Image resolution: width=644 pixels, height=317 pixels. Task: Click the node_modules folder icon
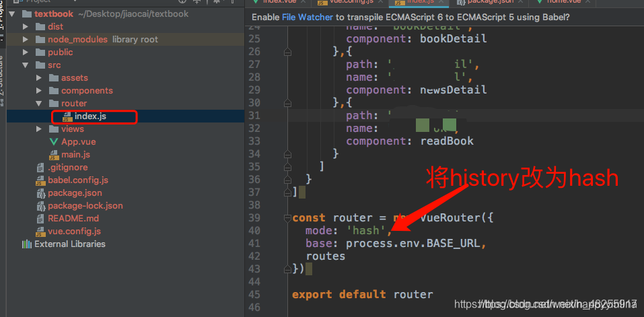[x=40, y=40]
